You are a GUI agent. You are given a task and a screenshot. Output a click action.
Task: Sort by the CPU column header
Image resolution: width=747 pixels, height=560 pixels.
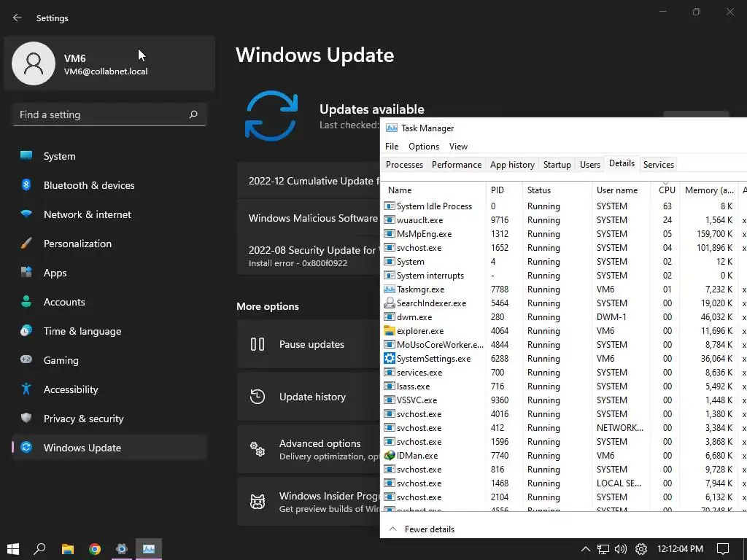coord(665,190)
